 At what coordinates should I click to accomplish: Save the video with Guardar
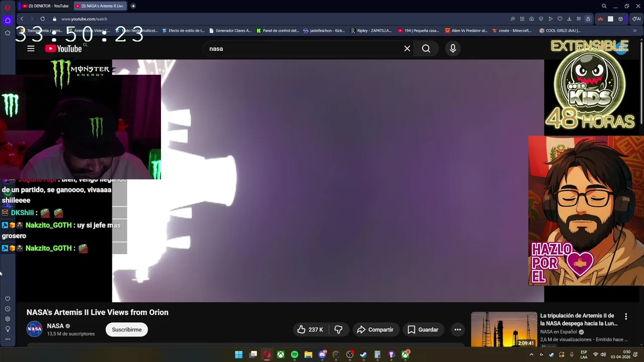pyautogui.click(x=423, y=330)
